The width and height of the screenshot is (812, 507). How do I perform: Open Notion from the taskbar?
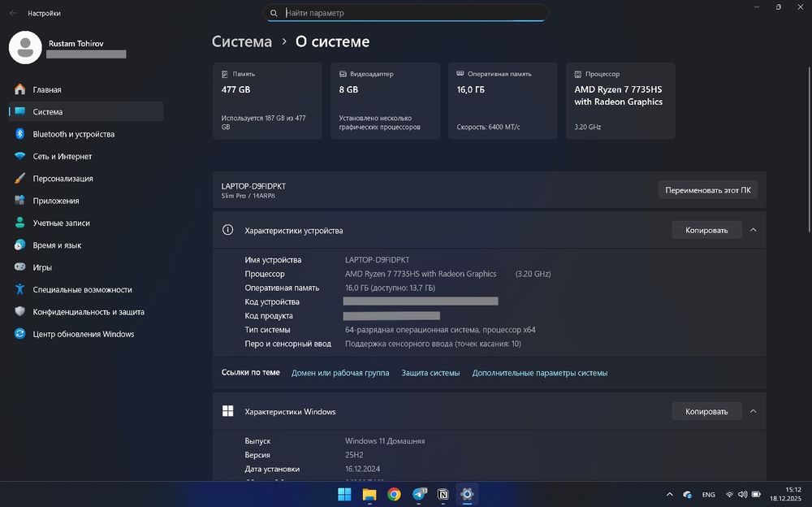click(x=443, y=495)
